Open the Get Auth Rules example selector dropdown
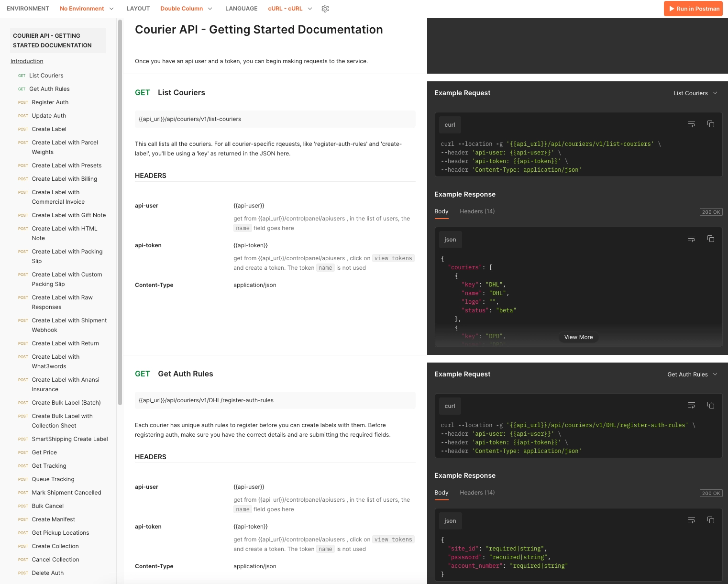 (692, 375)
